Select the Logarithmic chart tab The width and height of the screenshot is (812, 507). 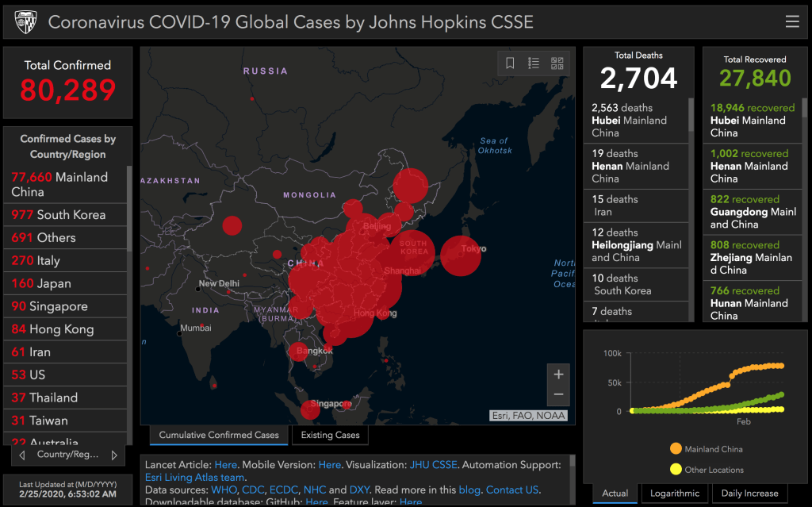[x=675, y=493]
